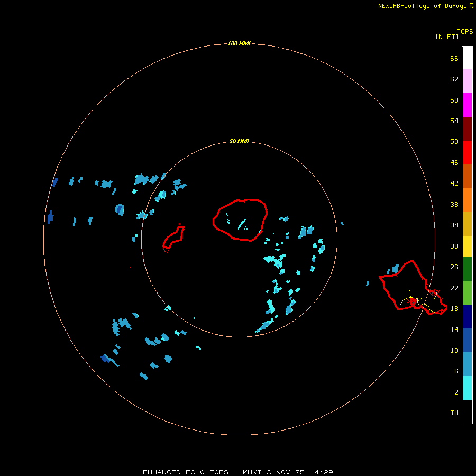
Task: Click the legend value 46
Action: click(x=454, y=162)
